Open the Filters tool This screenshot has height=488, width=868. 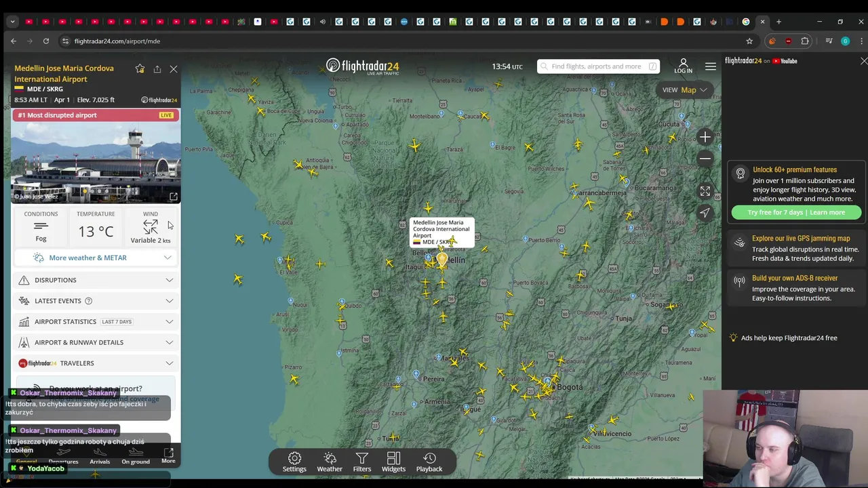(x=361, y=462)
